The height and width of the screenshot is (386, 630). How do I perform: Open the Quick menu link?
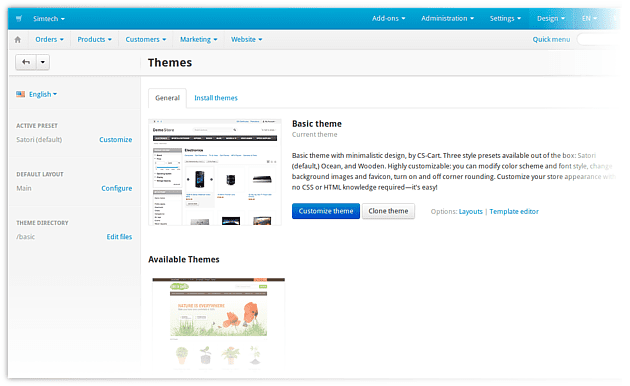click(551, 39)
